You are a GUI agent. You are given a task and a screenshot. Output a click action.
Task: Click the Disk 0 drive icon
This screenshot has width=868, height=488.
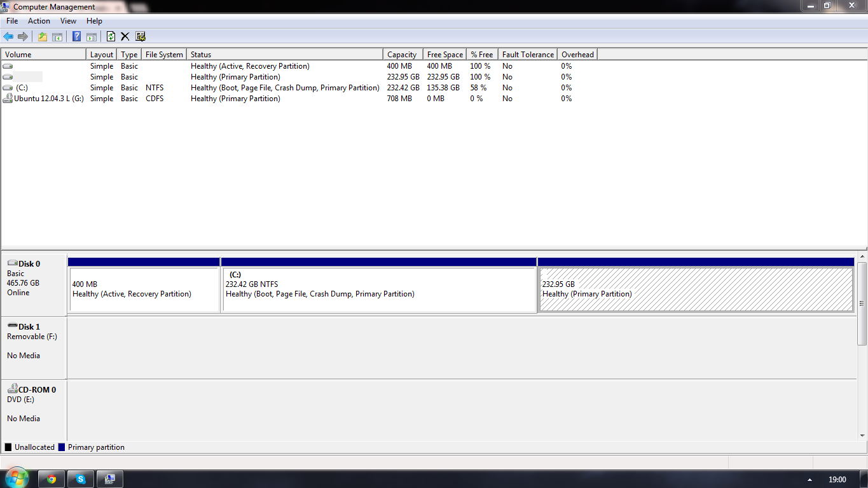[12, 263]
